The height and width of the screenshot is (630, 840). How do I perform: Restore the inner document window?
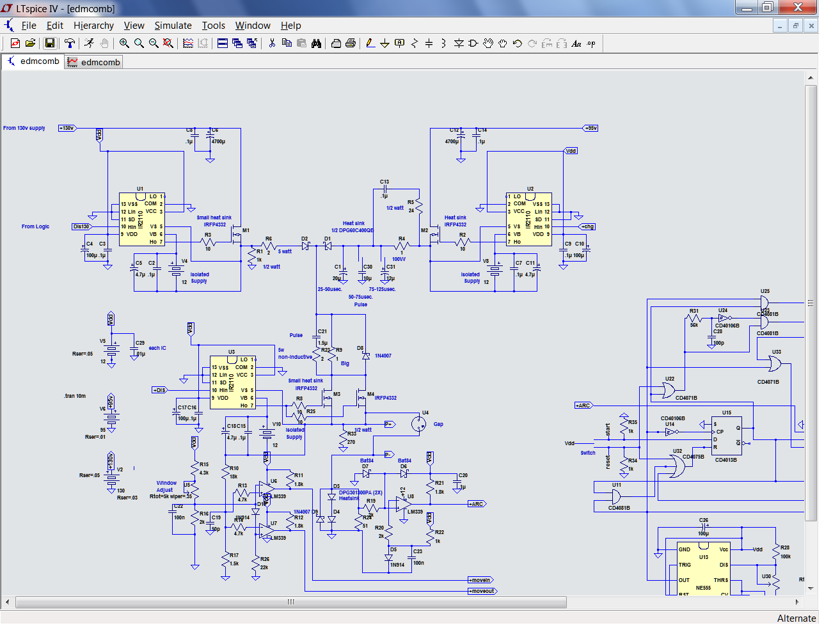795,26
